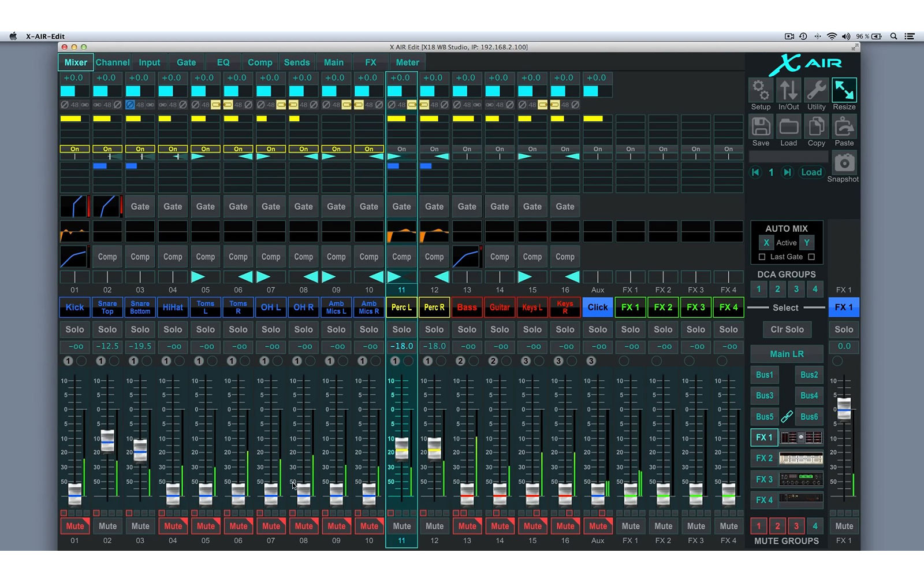The width and height of the screenshot is (924, 582).
Task: Click the Resize arrows icon
Action: click(844, 91)
